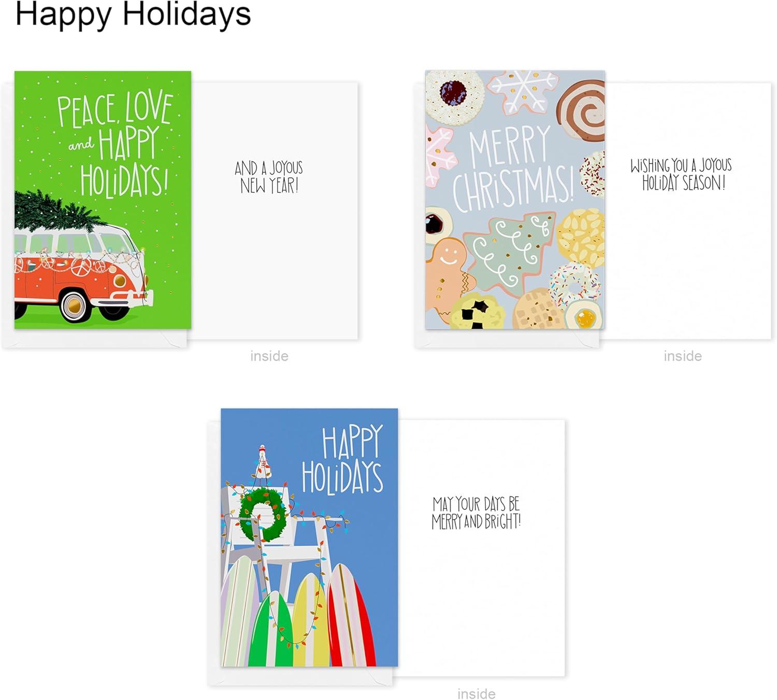Click the 'inside' label under the green card
This screenshot has width=777, height=700.
coord(269,356)
